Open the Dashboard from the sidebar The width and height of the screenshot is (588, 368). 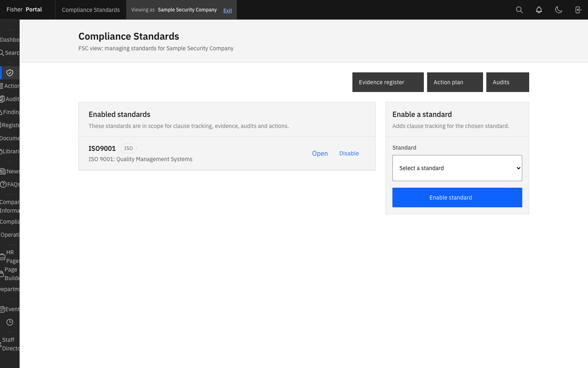[x=9, y=40]
